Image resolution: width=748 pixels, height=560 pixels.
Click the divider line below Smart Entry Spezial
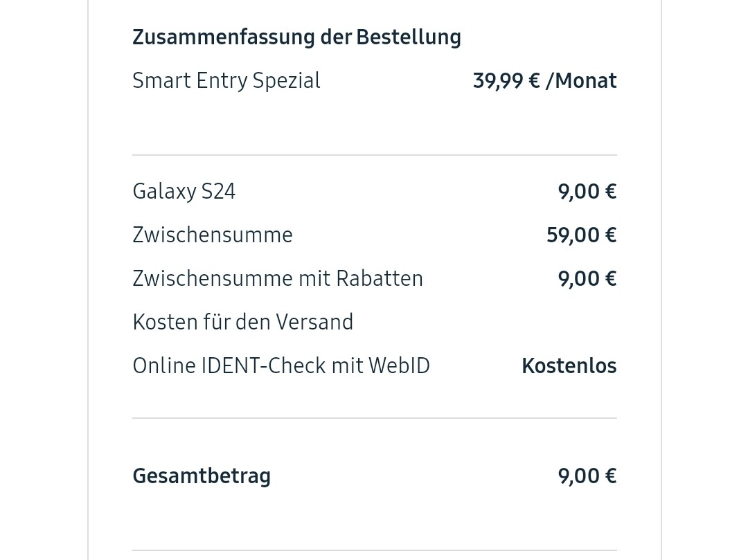pos(375,155)
